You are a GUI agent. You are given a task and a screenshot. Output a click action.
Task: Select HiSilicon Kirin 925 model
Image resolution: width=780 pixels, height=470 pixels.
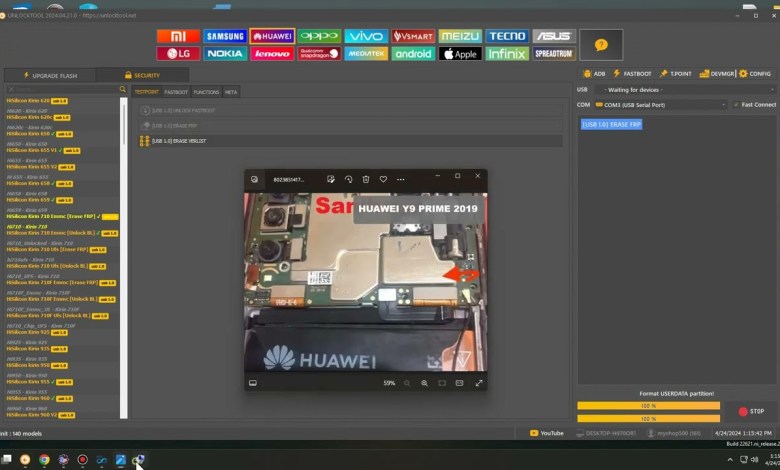37,332
